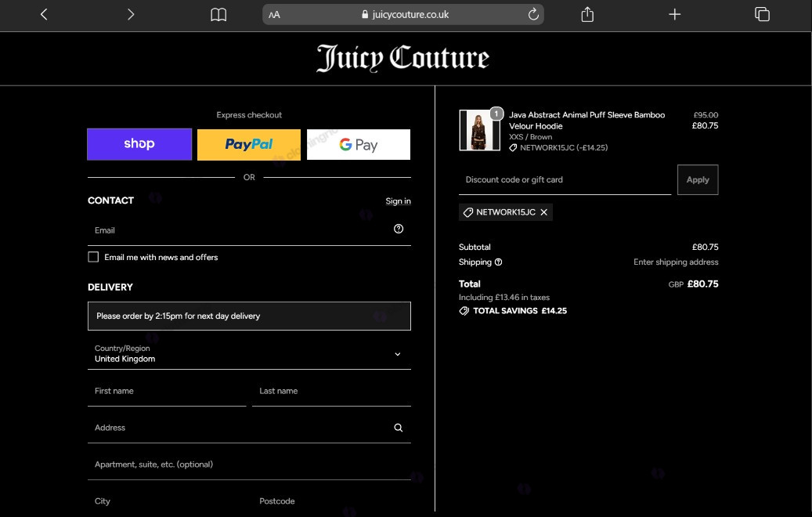Open a new tab with plus icon
The width and height of the screenshot is (812, 517).
tap(674, 15)
